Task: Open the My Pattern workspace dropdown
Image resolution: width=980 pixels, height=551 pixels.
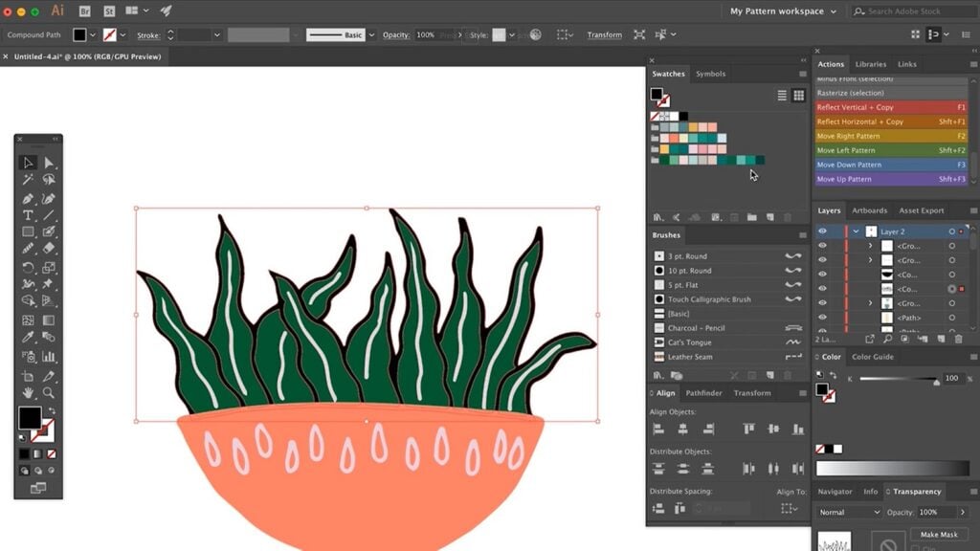Action: click(x=783, y=11)
